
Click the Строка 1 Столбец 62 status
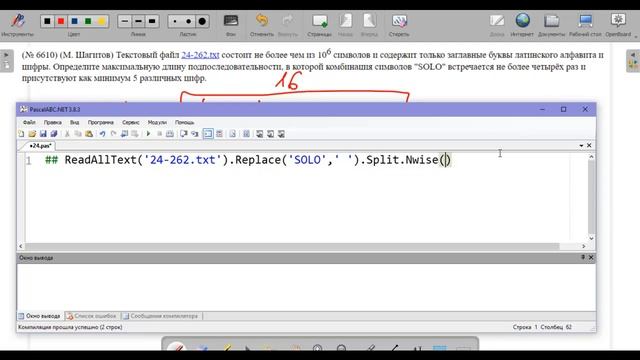pyautogui.click(x=542, y=327)
